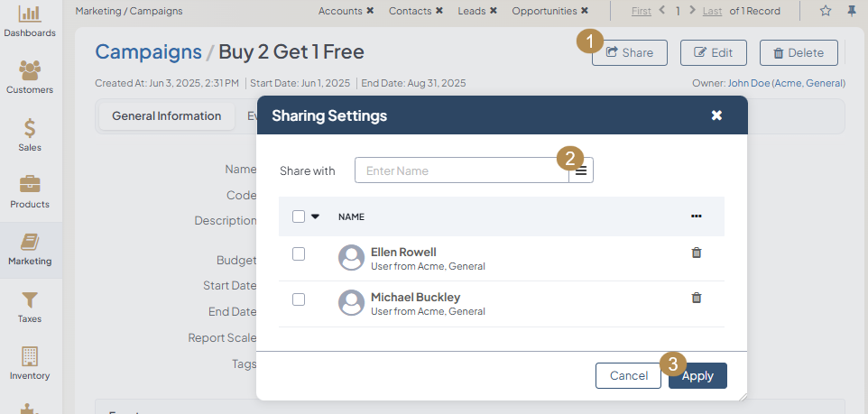Open Products briefcase icon
868x414 pixels.
click(30, 192)
